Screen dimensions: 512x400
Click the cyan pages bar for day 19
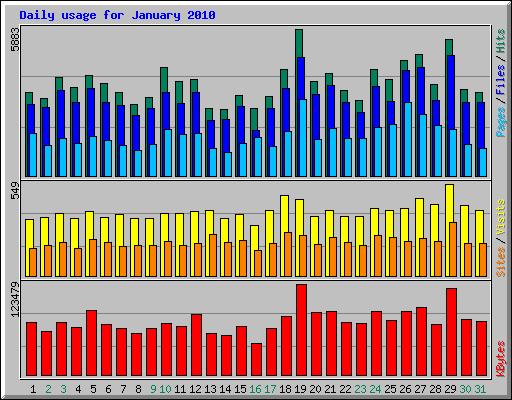pyautogui.click(x=303, y=138)
